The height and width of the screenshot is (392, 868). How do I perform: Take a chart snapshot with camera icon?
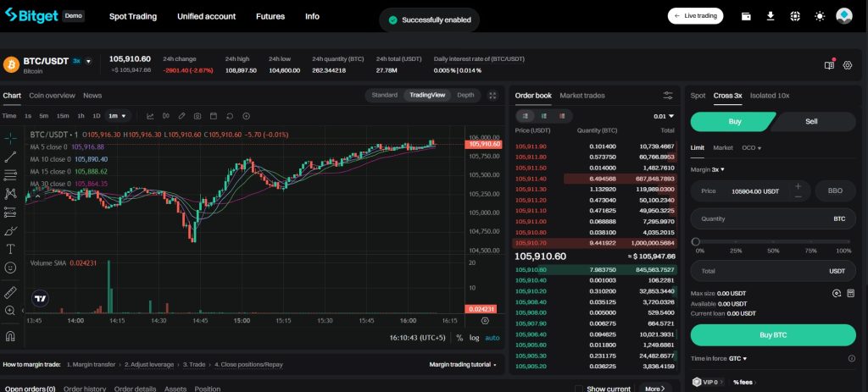(198, 116)
